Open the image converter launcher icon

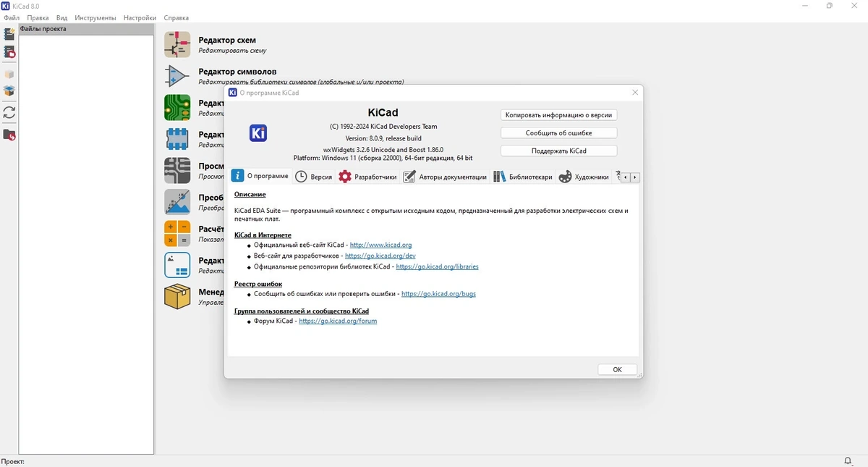coord(177,202)
